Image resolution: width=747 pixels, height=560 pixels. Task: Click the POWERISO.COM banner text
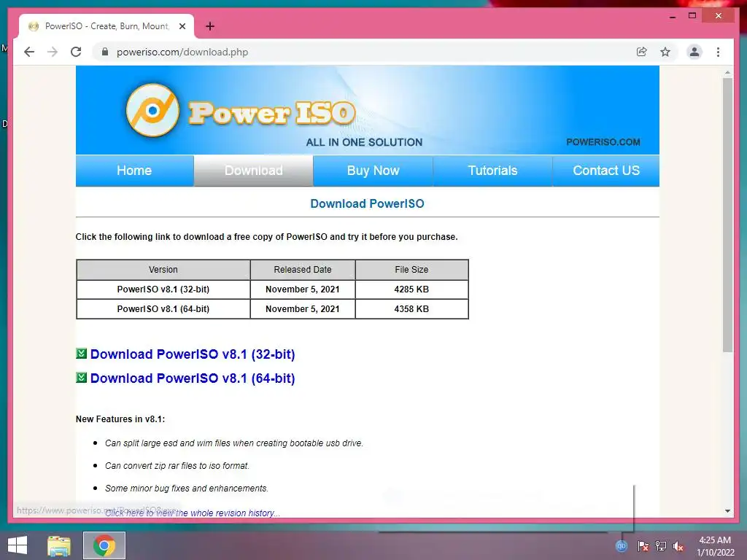tap(603, 142)
